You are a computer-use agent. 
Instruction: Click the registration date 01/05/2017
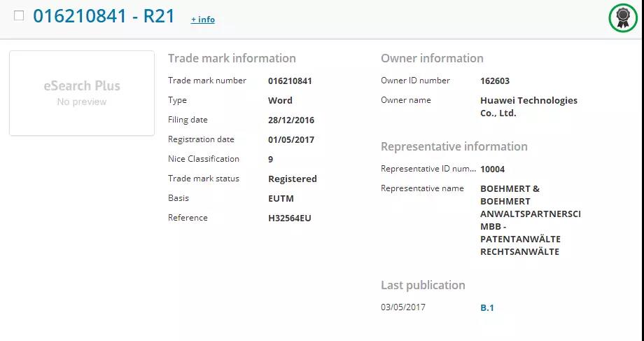click(291, 139)
